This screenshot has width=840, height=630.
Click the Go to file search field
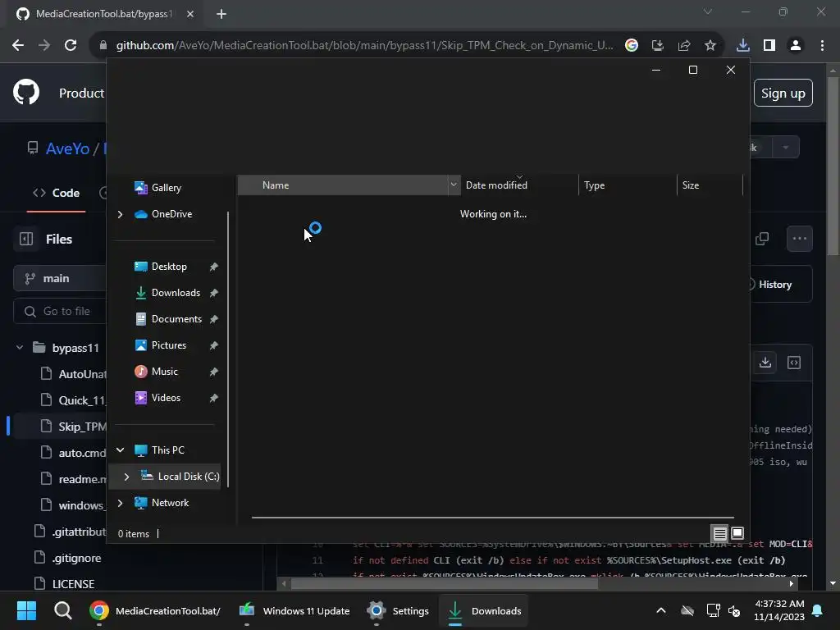click(x=60, y=311)
